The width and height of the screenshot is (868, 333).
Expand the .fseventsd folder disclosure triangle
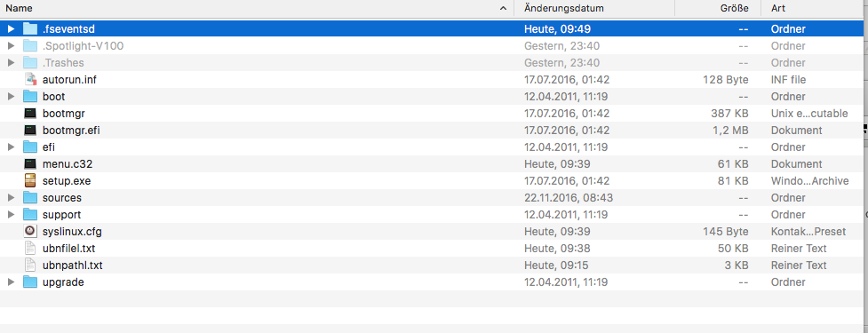point(11,28)
